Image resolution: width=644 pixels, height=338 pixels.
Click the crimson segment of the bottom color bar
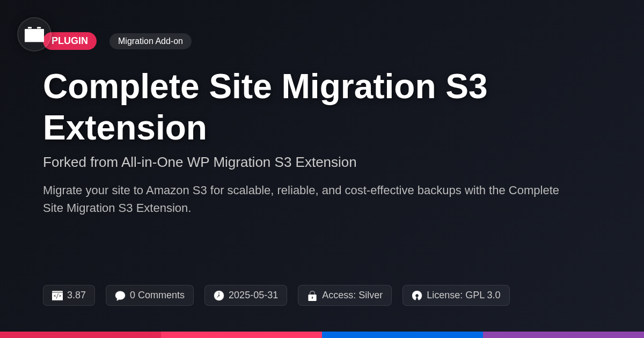pos(80,335)
